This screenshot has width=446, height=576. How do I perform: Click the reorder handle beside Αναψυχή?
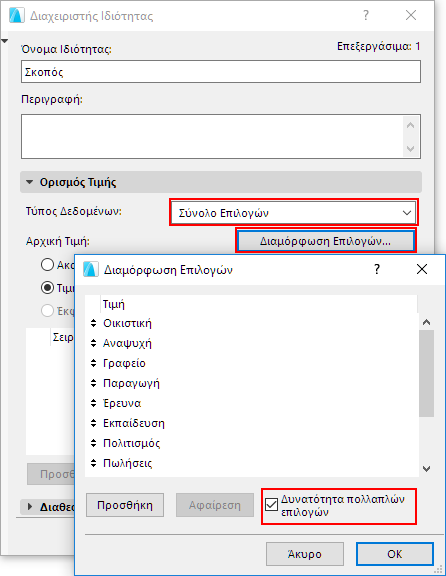pos(94,343)
